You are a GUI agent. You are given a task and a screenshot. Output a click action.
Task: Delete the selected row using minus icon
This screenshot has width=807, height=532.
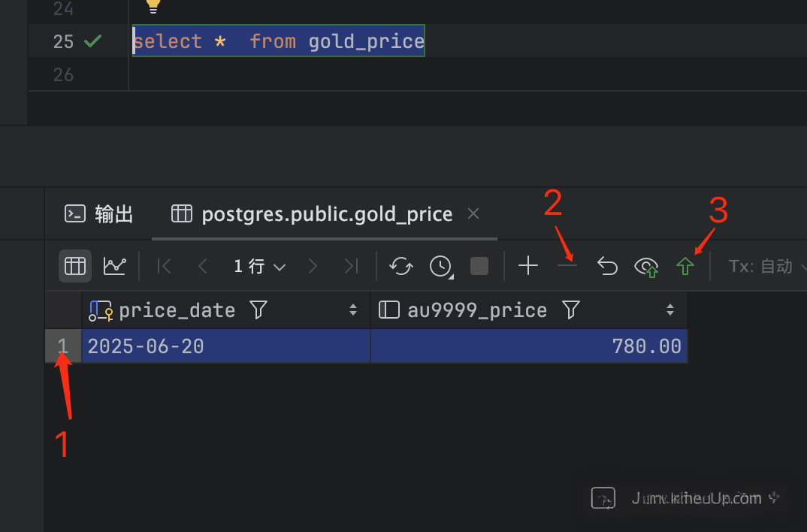coord(568,266)
